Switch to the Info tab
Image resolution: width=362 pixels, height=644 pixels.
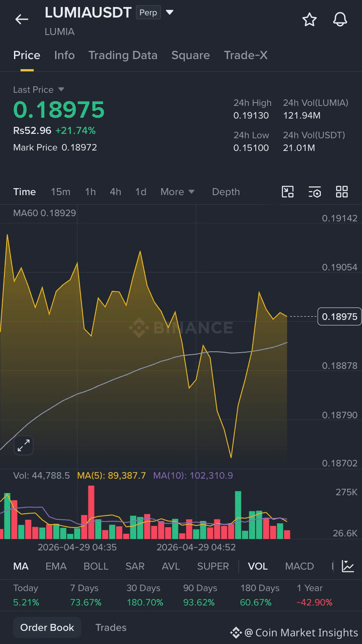(x=64, y=55)
